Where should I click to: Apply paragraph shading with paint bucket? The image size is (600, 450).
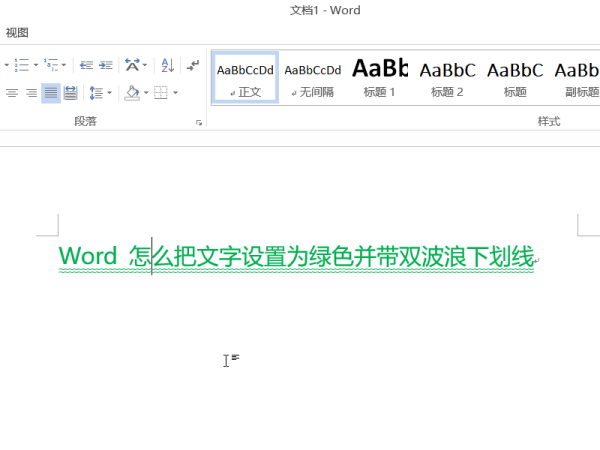pyautogui.click(x=132, y=93)
